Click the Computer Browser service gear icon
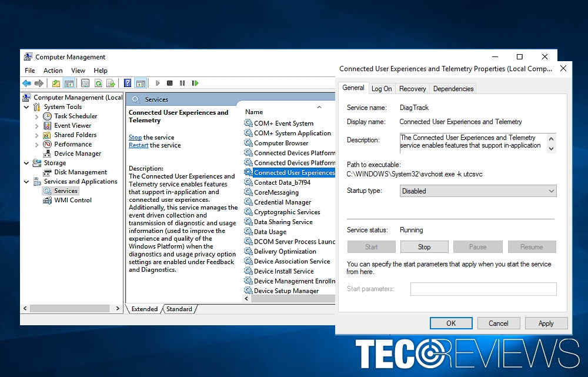588x377 pixels. click(248, 143)
